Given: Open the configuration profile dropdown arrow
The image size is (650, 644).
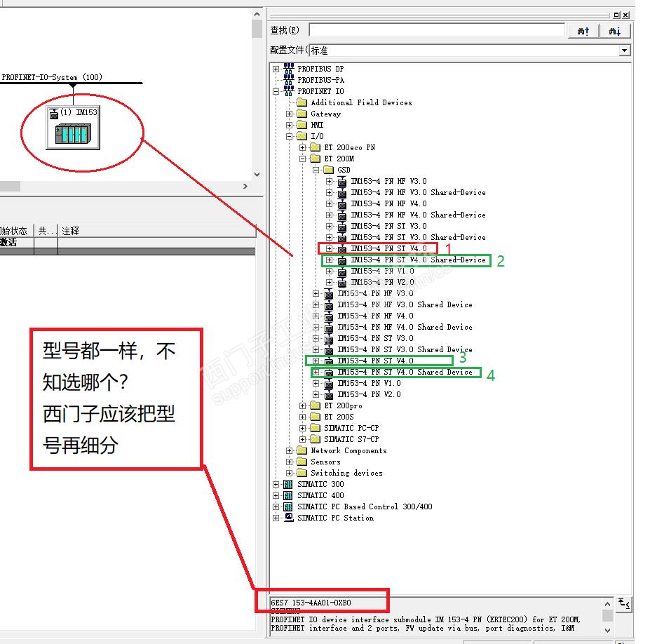Looking at the screenshot, I should pyautogui.click(x=624, y=51).
